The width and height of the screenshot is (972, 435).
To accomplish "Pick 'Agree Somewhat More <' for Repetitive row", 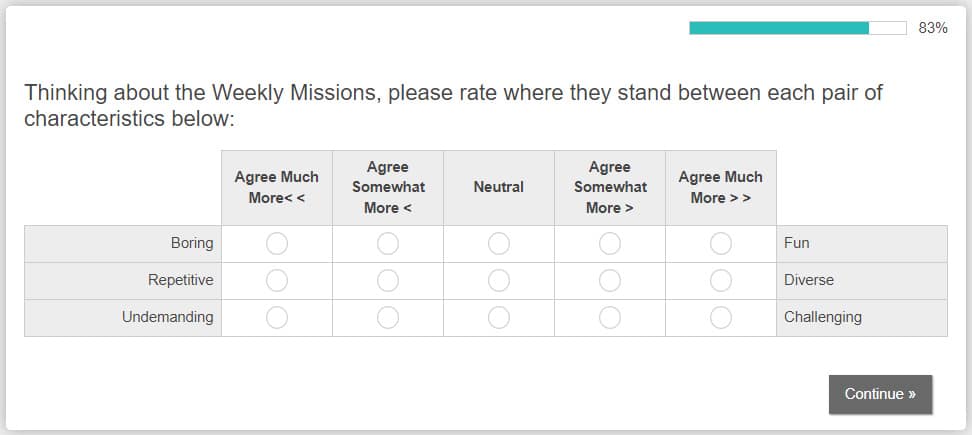I will tap(388, 281).
